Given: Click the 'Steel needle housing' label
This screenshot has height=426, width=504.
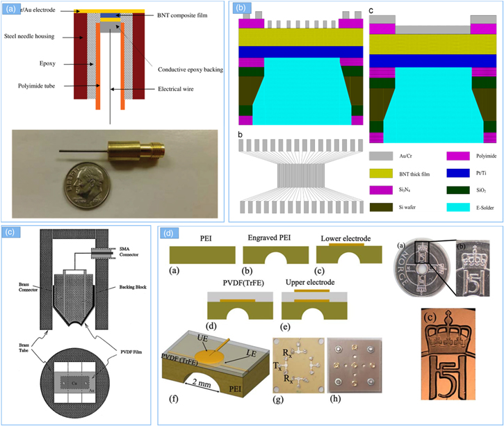Looking at the screenshot, I should (29, 36).
